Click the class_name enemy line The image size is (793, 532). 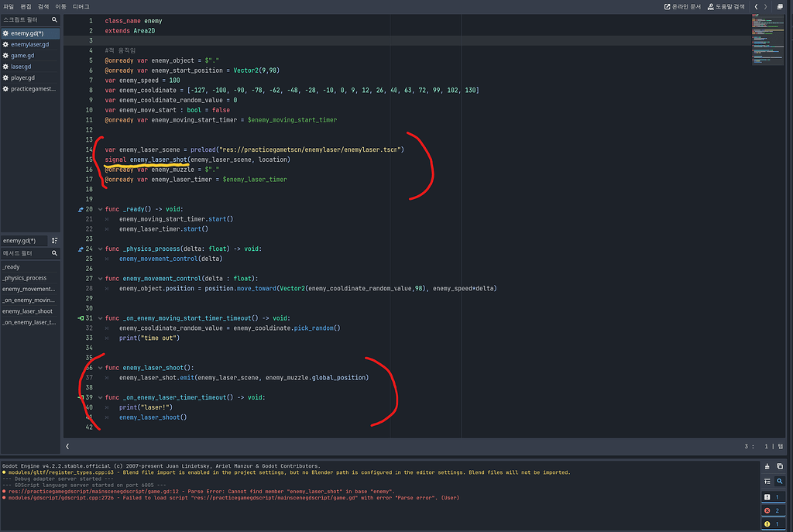coord(133,21)
